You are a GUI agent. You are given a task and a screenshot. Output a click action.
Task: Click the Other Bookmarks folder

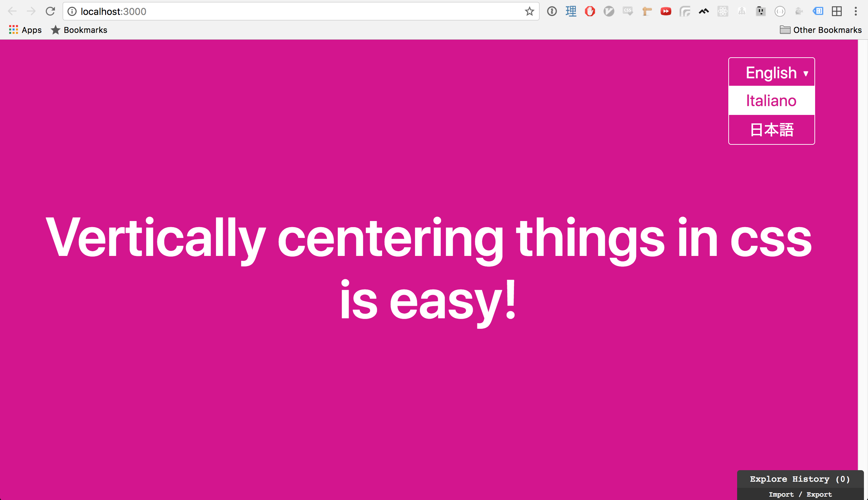[823, 30]
